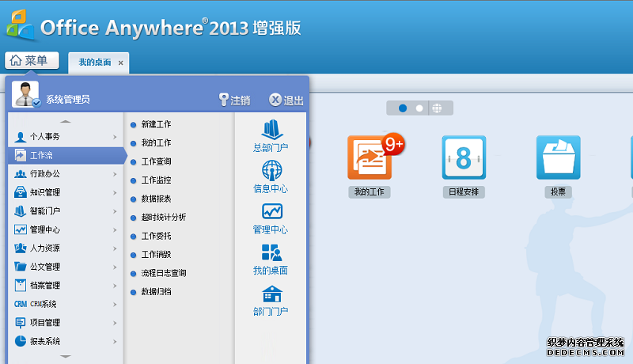Image resolution: width=633 pixels, height=364 pixels.
Task: Expand the 智能门户 submenu arrow
Action: point(115,211)
